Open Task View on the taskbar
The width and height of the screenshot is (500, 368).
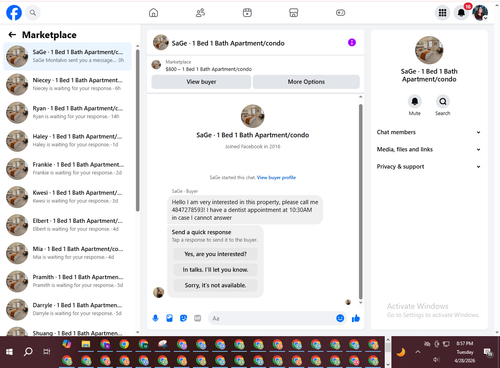[47, 352]
